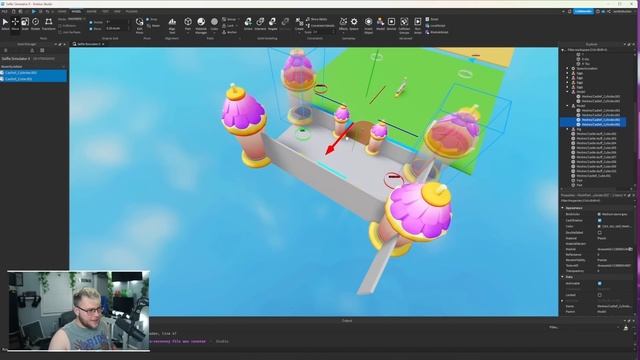The image size is (640, 360).
Task: Switch to the View ribbon tab
Action: click(117, 11)
